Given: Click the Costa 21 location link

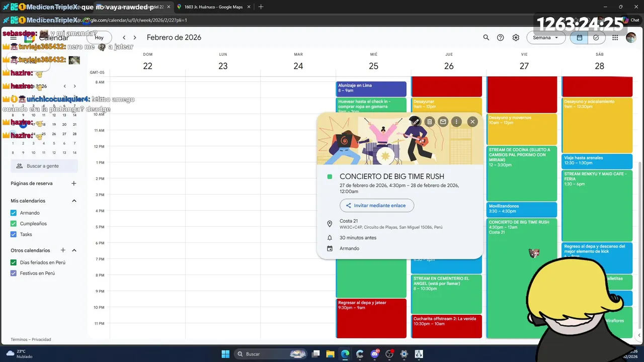Looking at the screenshot, I should 349,221.
